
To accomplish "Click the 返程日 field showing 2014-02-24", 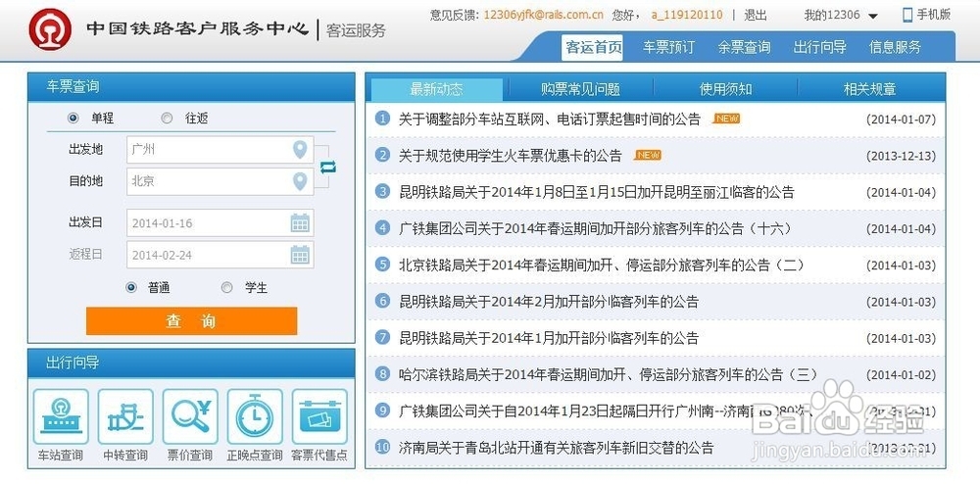I will pyautogui.click(x=220, y=255).
